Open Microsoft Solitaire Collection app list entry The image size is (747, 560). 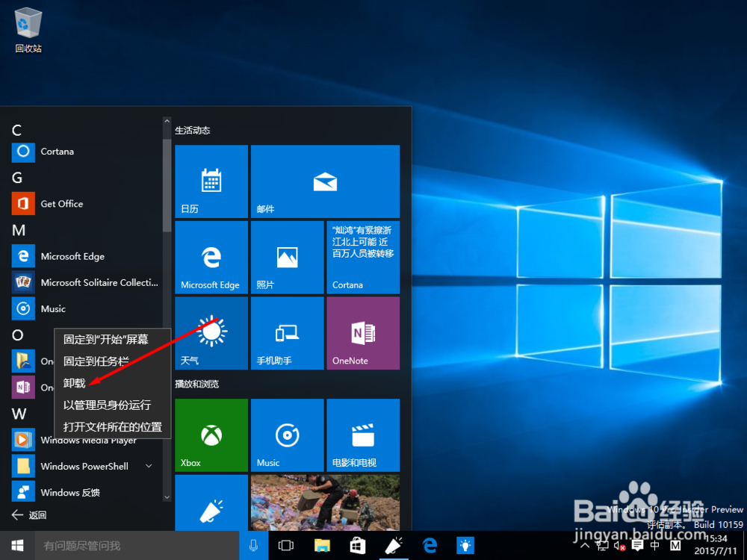coord(86,282)
